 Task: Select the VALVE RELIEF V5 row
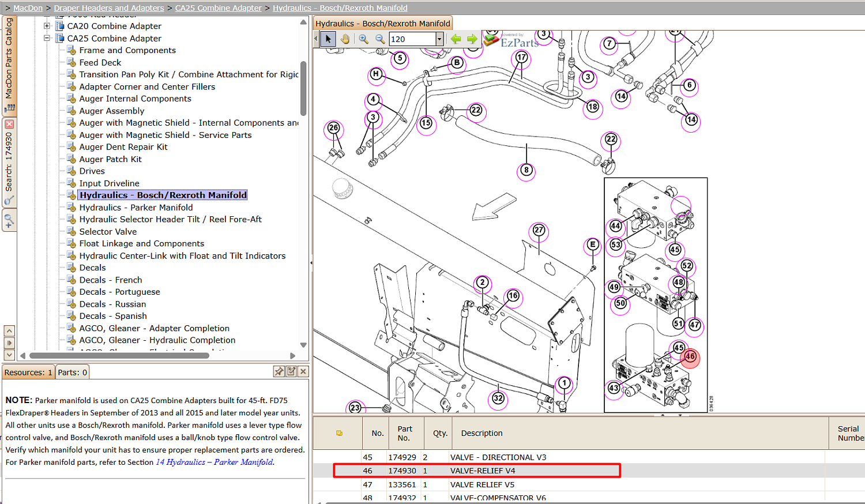coord(589,484)
